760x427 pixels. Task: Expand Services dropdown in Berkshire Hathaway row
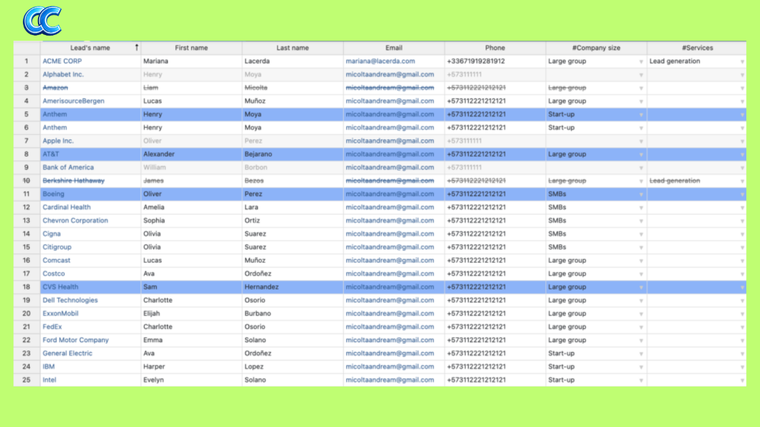[x=741, y=181]
